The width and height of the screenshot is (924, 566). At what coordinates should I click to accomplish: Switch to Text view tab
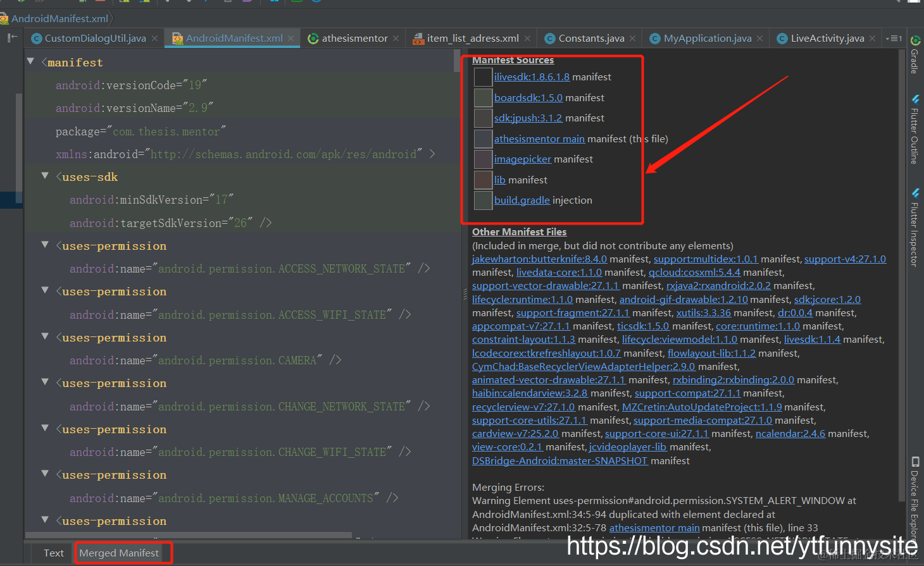54,553
